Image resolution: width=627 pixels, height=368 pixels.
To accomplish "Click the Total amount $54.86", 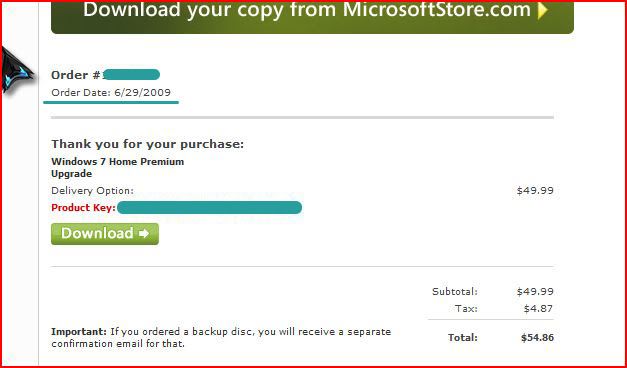I will coord(537,338).
